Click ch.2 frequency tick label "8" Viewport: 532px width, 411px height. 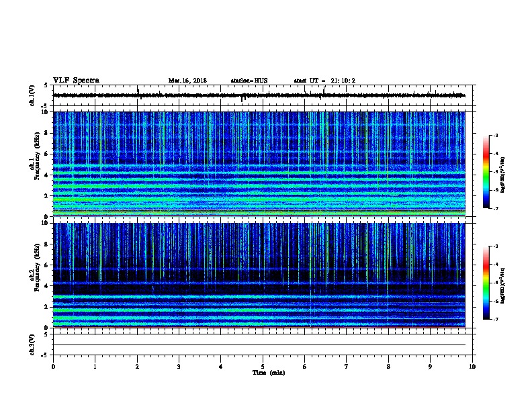coord(46,244)
